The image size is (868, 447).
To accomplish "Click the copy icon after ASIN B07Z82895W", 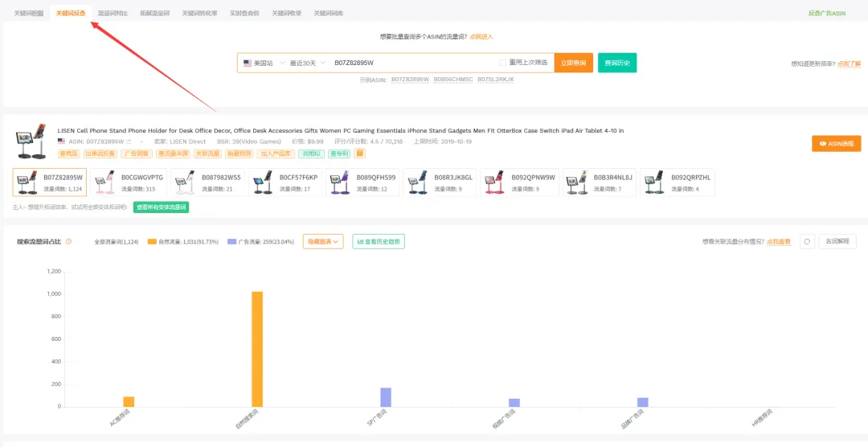I will coord(129,141).
